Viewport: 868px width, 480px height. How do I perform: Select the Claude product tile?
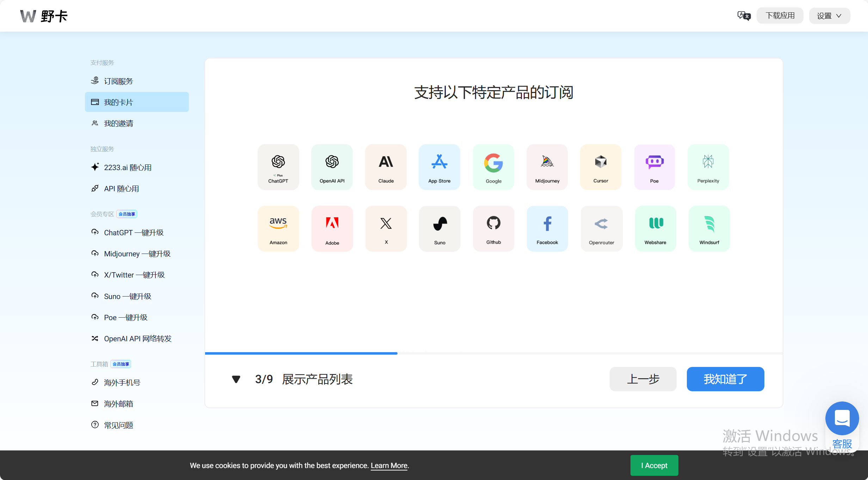pyautogui.click(x=386, y=167)
